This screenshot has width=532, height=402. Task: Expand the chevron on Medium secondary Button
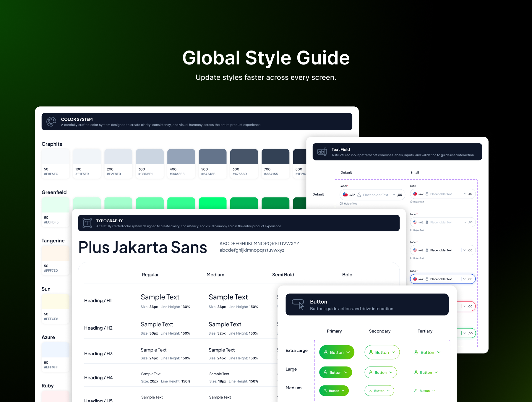pyautogui.click(x=388, y=391)
